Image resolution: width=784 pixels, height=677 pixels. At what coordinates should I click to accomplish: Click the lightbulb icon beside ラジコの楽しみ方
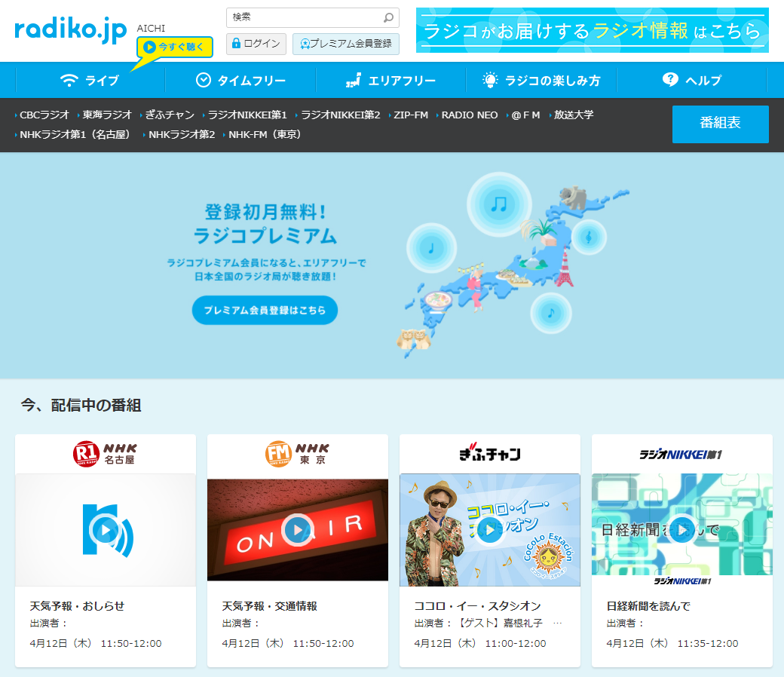pyautogui.click(x=490, y=80)
